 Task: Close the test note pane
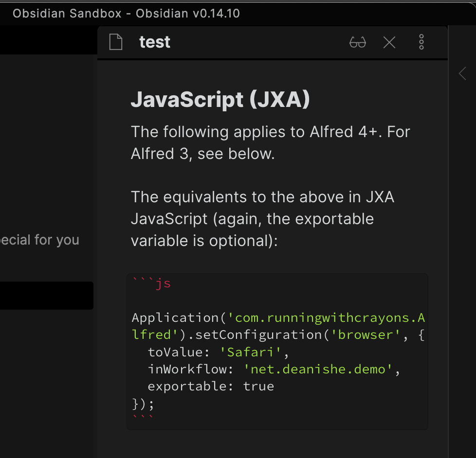[389, 42]
